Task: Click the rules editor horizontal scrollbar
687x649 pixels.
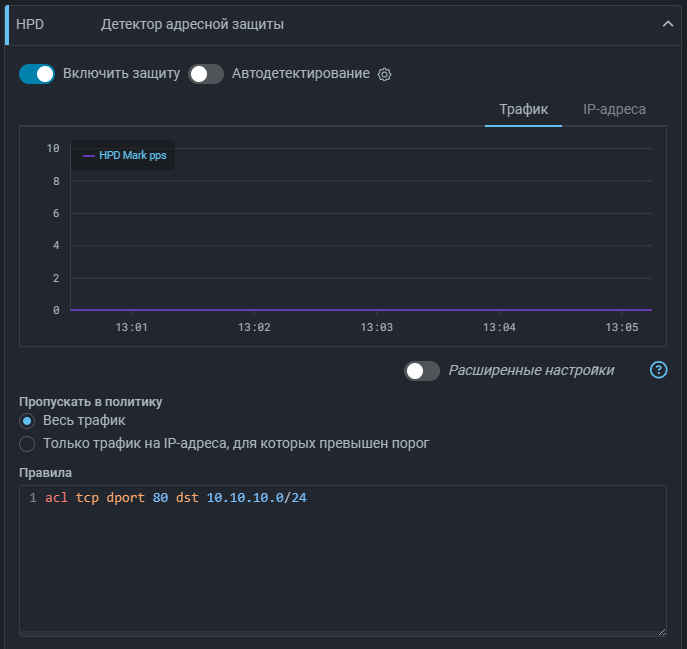Action: [x=330, y=633]
